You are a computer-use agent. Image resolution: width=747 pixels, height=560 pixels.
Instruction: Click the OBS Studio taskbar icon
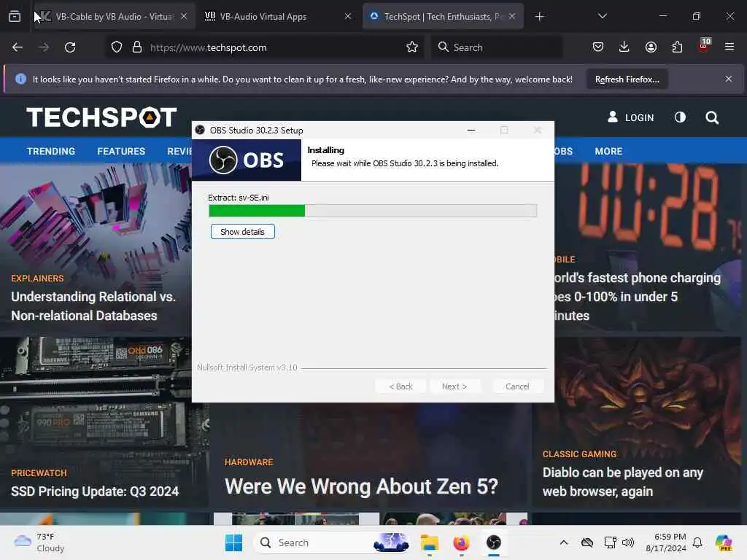click(494, 542)
